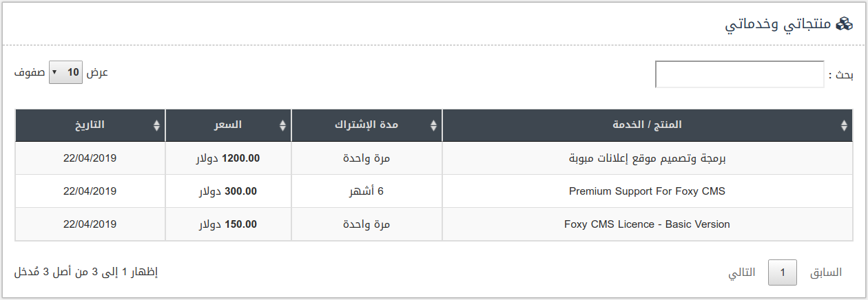
Task: Click the 1200.00 دولار price cell
Action: tap(228, 158)
